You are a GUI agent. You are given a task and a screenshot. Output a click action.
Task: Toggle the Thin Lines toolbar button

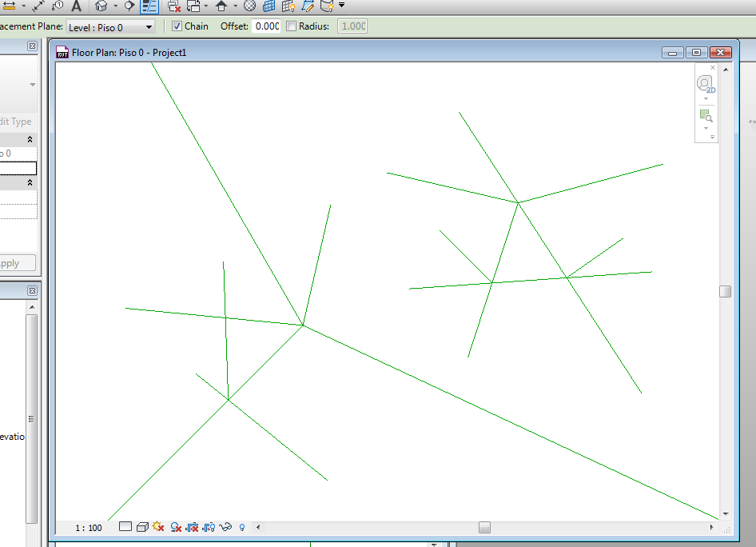point(149,6)
